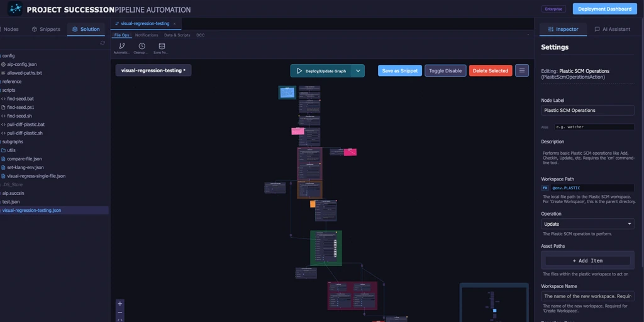This screenshot has height=322, width=644.
Task: Open aip.succsln file
Action: 14,193
